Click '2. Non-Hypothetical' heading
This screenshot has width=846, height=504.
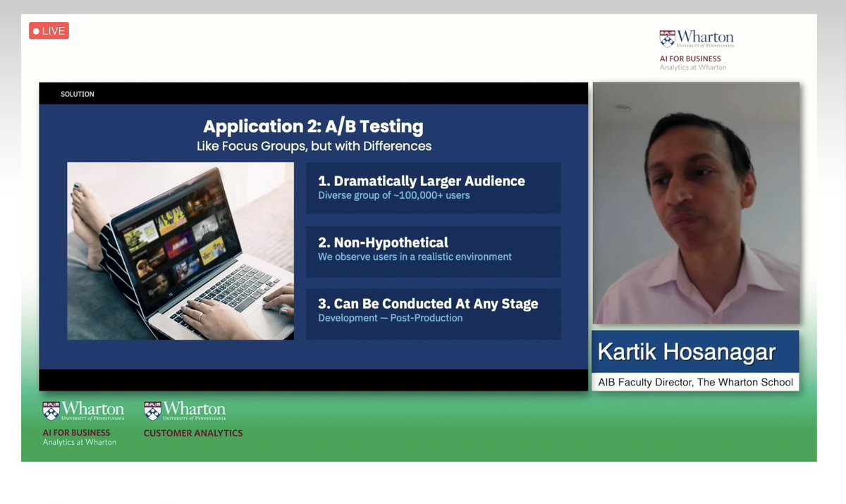(x=383, y=242)
